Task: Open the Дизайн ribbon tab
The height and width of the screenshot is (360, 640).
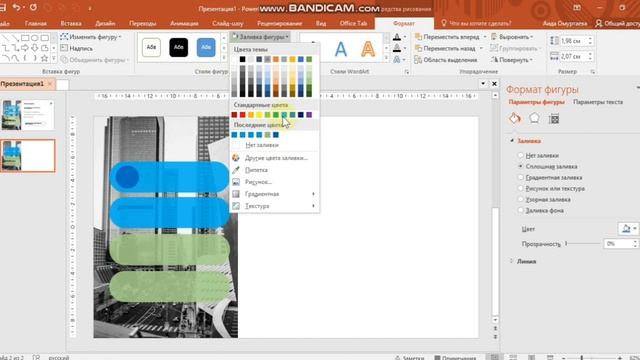Action: 105,24
